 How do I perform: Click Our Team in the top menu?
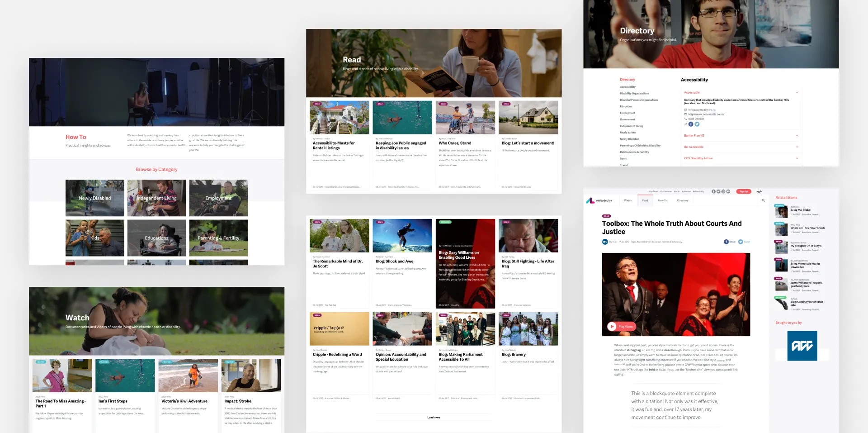[x=654, y=191]
